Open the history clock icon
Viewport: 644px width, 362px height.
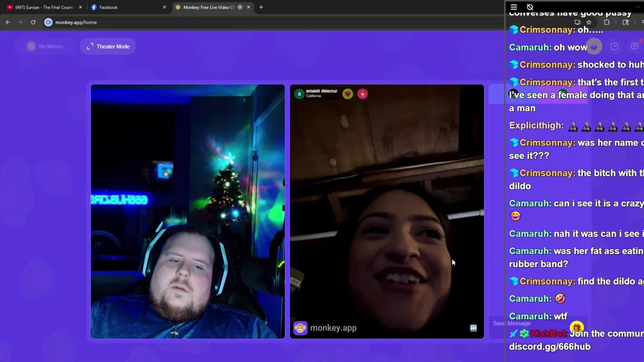point(614,46)
